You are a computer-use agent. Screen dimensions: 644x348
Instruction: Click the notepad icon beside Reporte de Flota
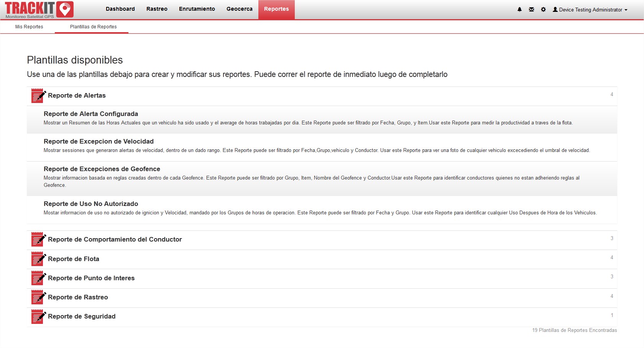[x=38, y=259]
